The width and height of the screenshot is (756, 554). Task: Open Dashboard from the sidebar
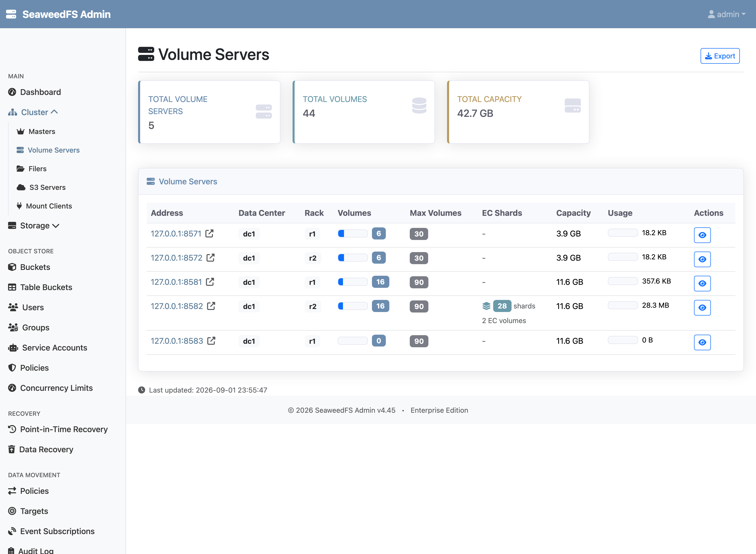(35, 92)
